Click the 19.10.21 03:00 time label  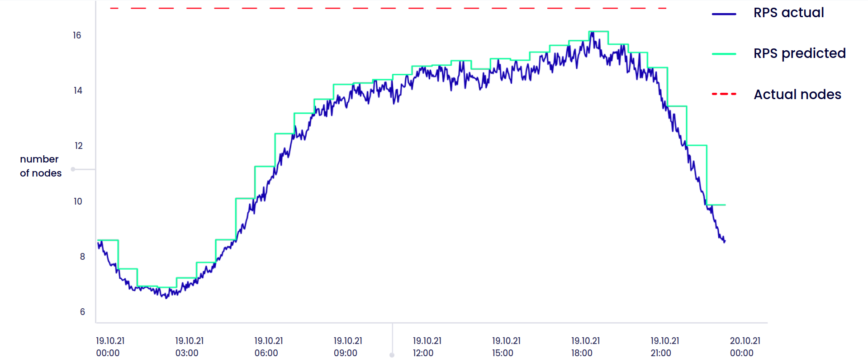(189, 347)
